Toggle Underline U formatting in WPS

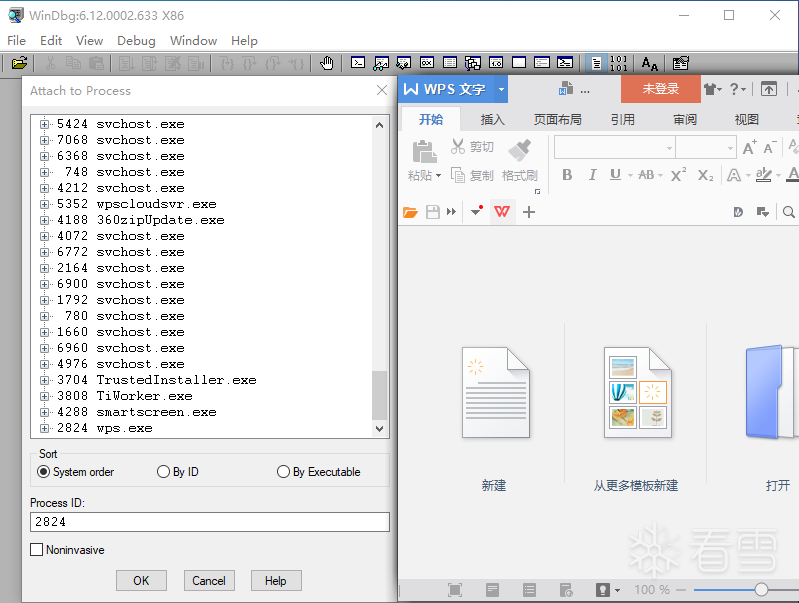point(616,175)
